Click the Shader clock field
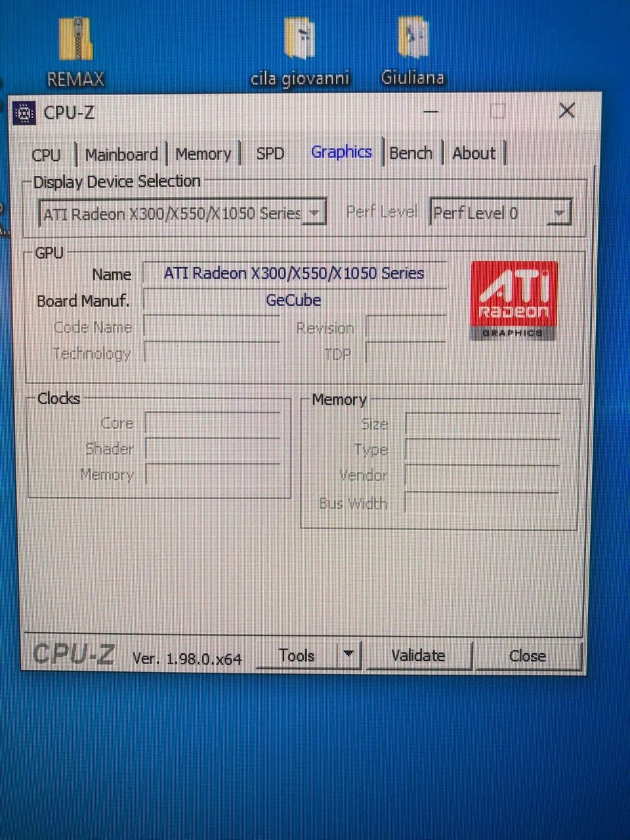 click(212, 449)
